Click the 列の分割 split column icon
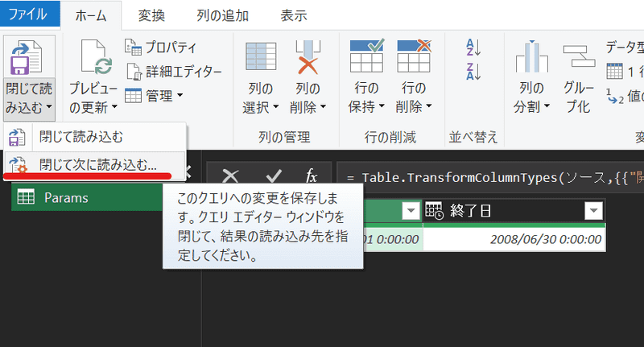 coord(530,59)
